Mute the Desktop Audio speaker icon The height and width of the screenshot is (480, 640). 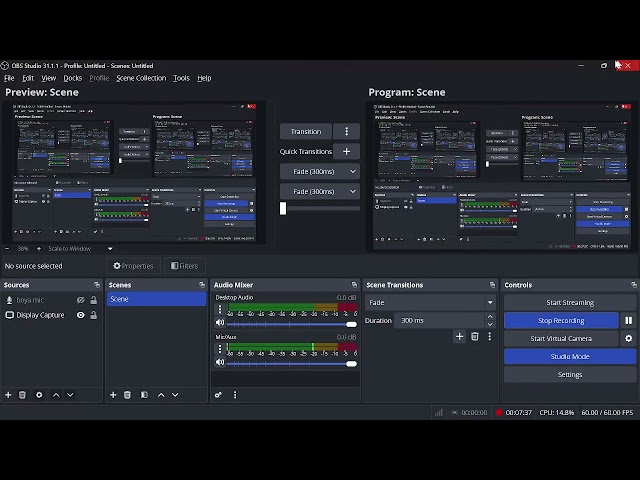(x=220, y=323)
